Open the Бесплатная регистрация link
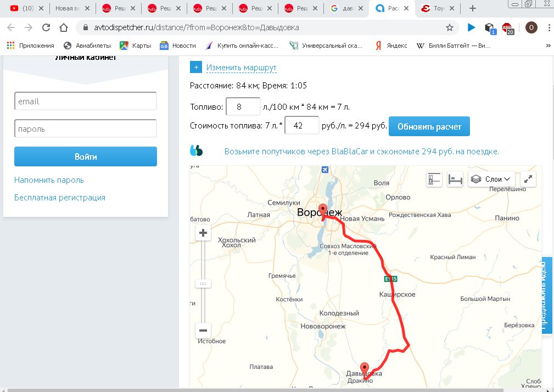554x392 pixels. pyautogui.click(x=60, y=197)
